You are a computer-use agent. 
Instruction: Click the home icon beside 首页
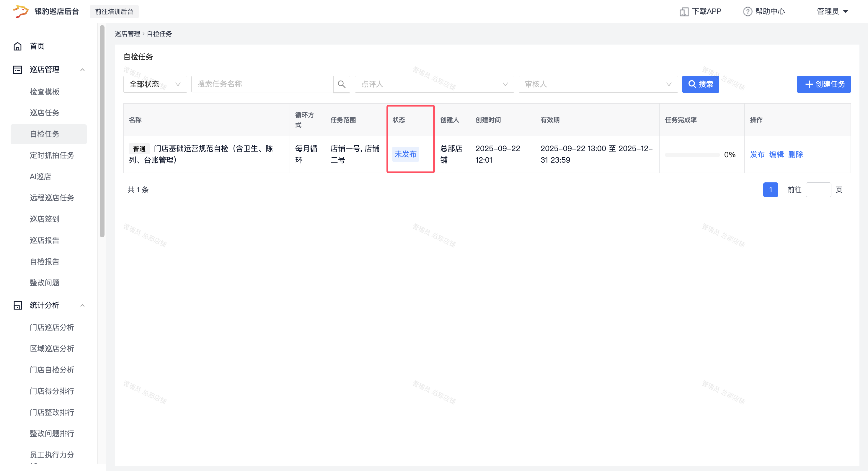click(x=17, y=46)
